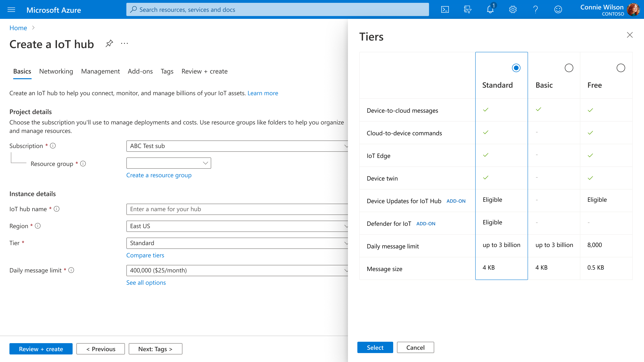
Task: Click the Previous button
Action: (x=100, y=349)
